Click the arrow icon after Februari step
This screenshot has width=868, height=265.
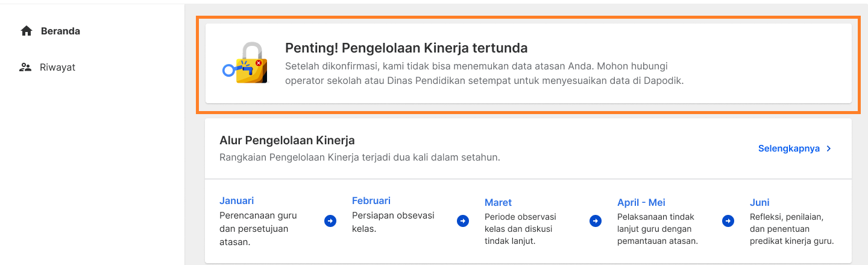[x=463, y=221]
